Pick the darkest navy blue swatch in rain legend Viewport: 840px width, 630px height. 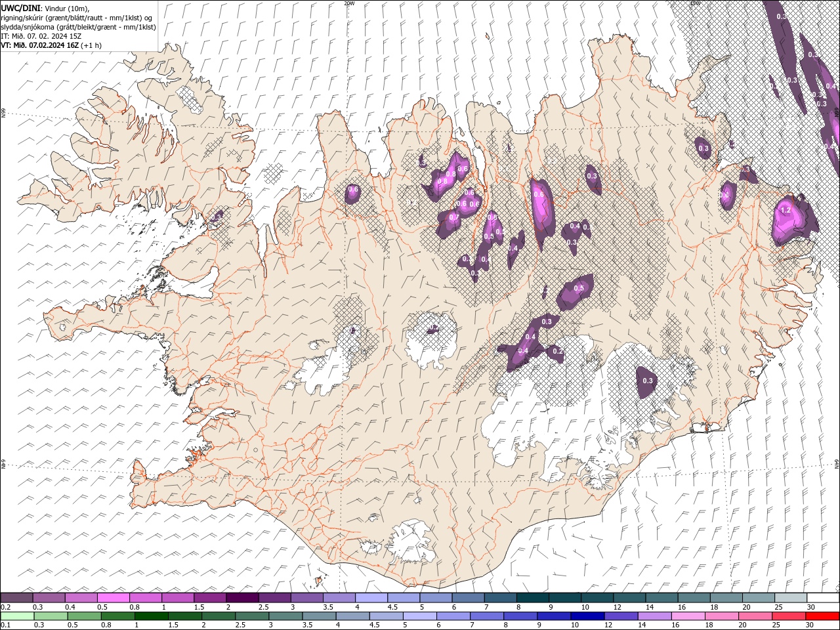pyautogui.click(x=587, y=616)
